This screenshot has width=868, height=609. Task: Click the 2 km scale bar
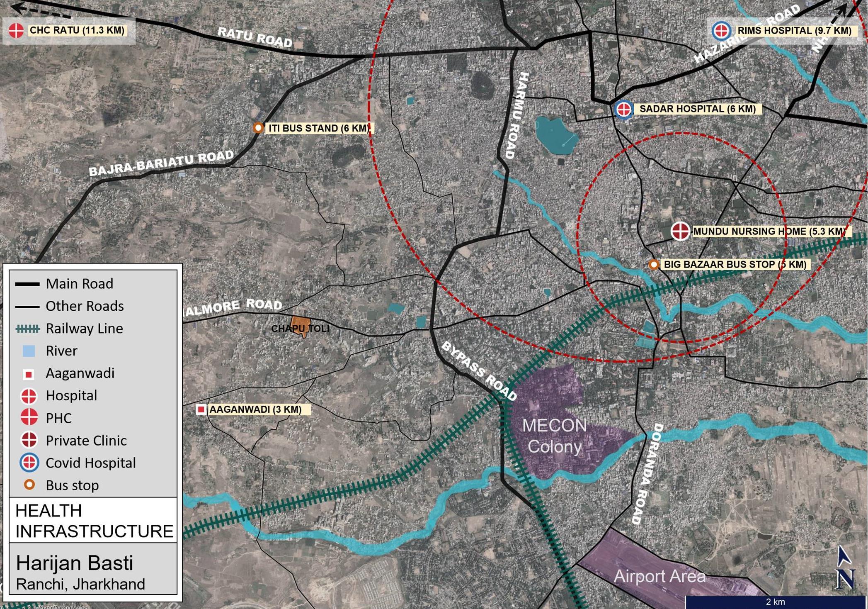tap(774, 602)
